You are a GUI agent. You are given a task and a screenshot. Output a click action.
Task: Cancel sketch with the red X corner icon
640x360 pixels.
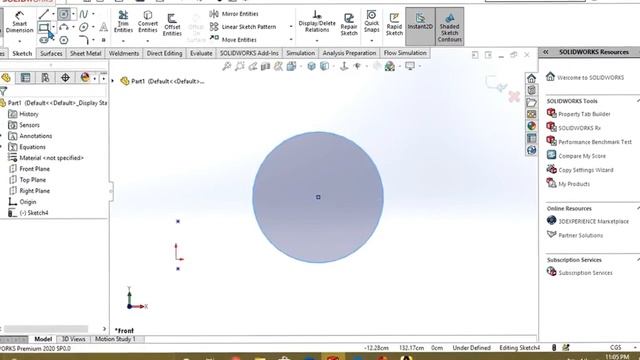click(514, 96)
